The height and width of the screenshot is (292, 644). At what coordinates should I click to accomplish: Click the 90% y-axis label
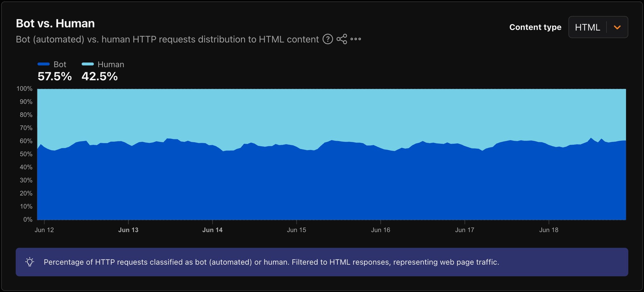(26, 102)
